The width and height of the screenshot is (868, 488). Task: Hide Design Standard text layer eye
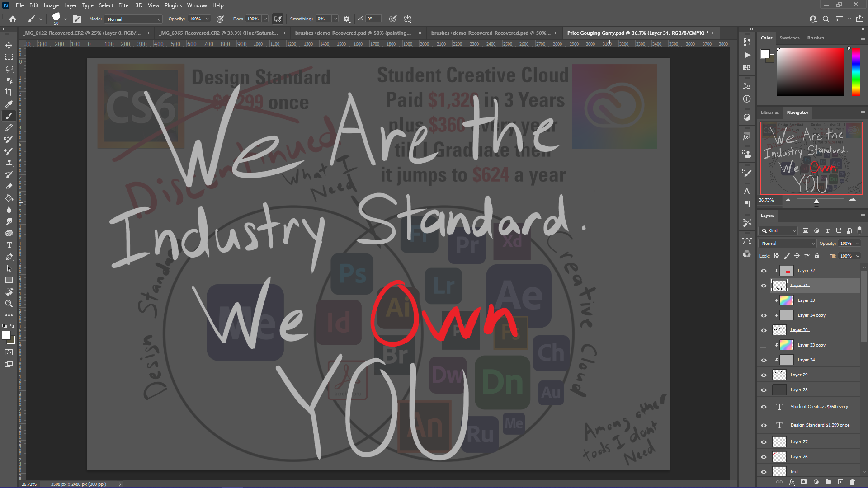pos(764,425)
